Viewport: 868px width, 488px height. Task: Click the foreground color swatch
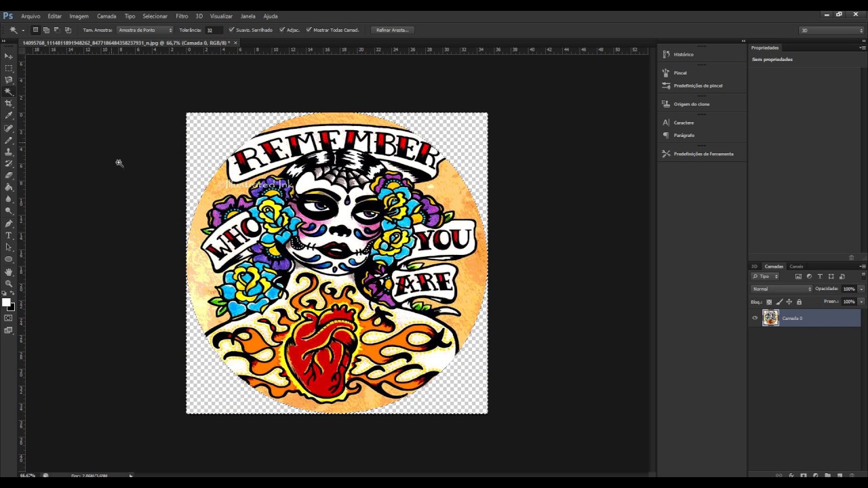pos(5,302)
